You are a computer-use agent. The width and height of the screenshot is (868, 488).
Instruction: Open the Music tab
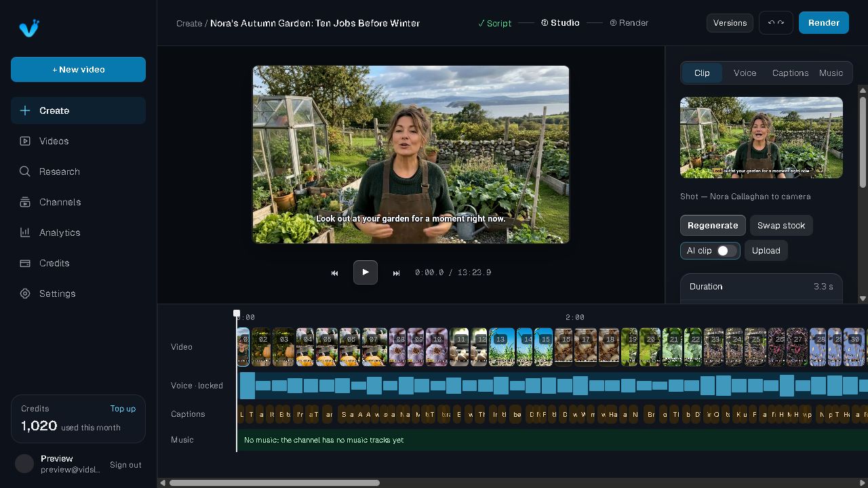(x=831, y=73)
